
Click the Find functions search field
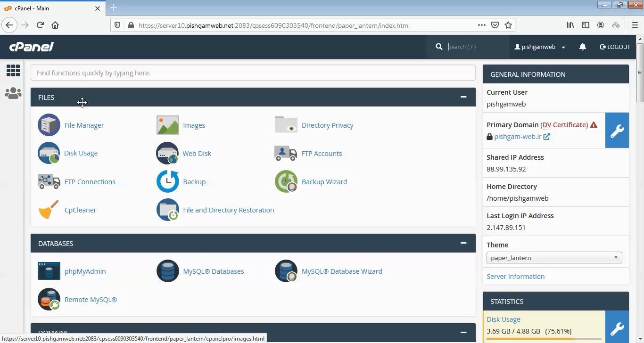click(253, 73)
